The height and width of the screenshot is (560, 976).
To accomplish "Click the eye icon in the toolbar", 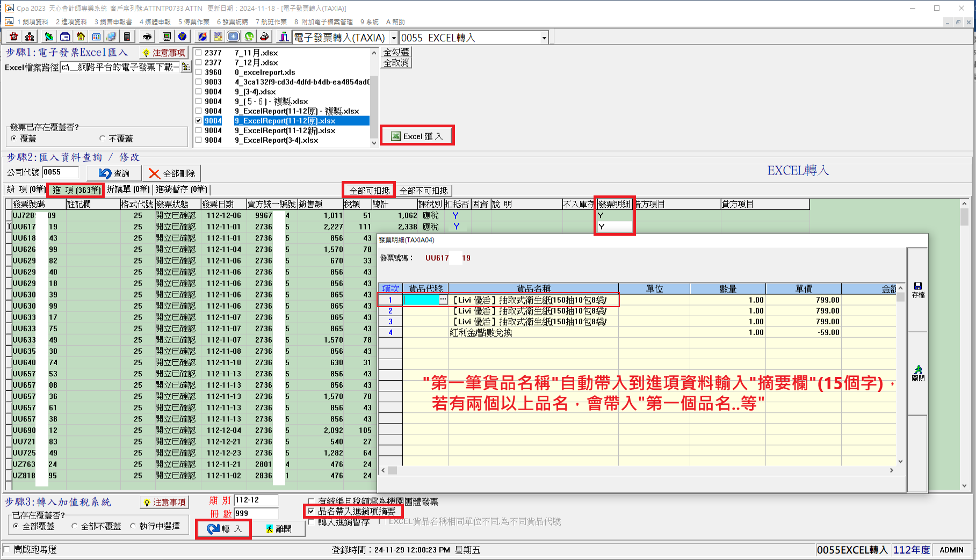I will (x=147, y=37).
